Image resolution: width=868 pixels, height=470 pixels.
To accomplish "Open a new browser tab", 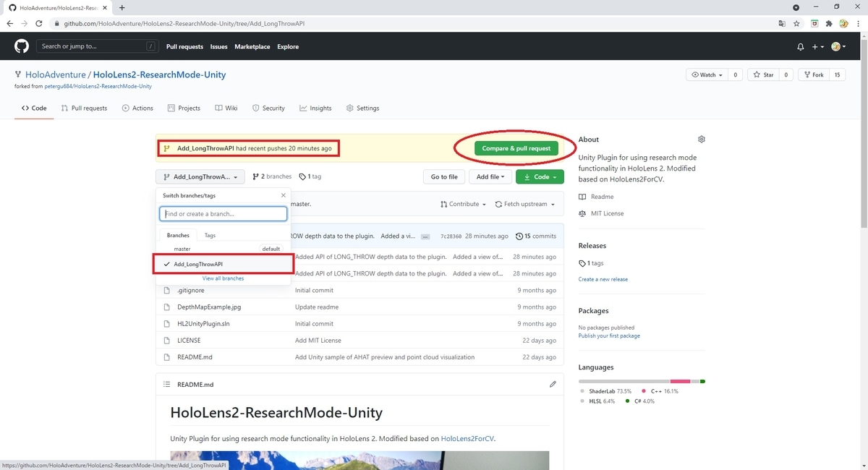I will [x=122, y=7].
